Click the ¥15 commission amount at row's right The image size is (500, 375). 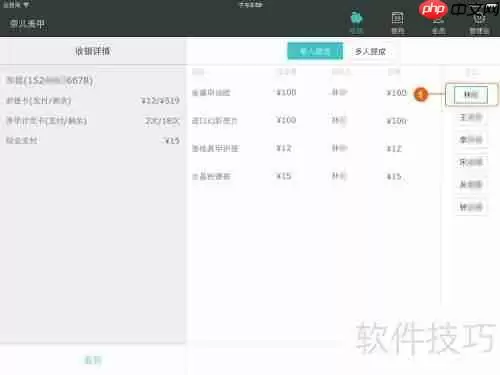[394, 176]
